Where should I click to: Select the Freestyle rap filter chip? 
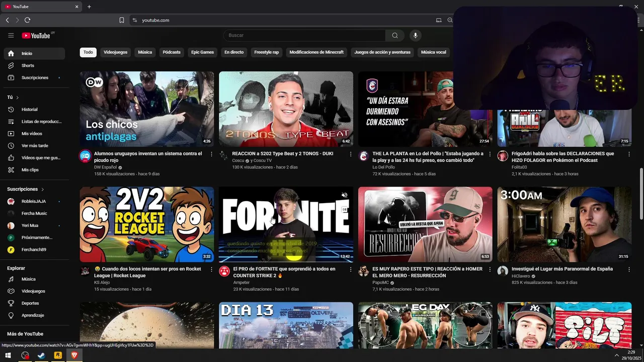(267, 52)
